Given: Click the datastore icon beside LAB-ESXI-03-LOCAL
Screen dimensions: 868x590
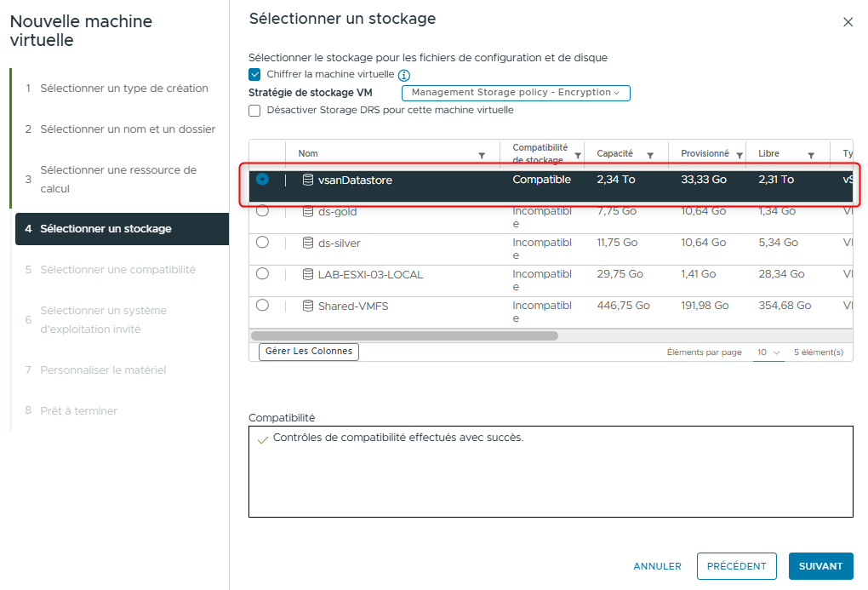Looking at the screenshot, I should point(308,274).
